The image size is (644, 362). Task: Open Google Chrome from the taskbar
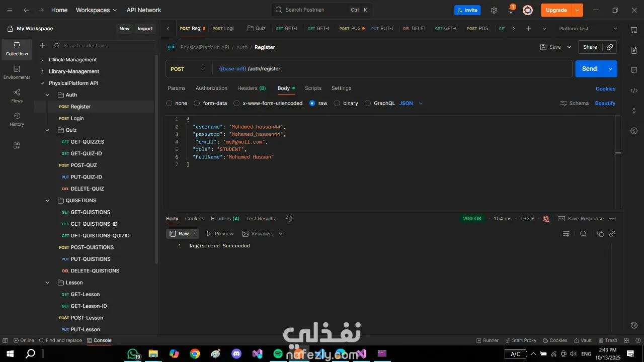tap(195, 354)
